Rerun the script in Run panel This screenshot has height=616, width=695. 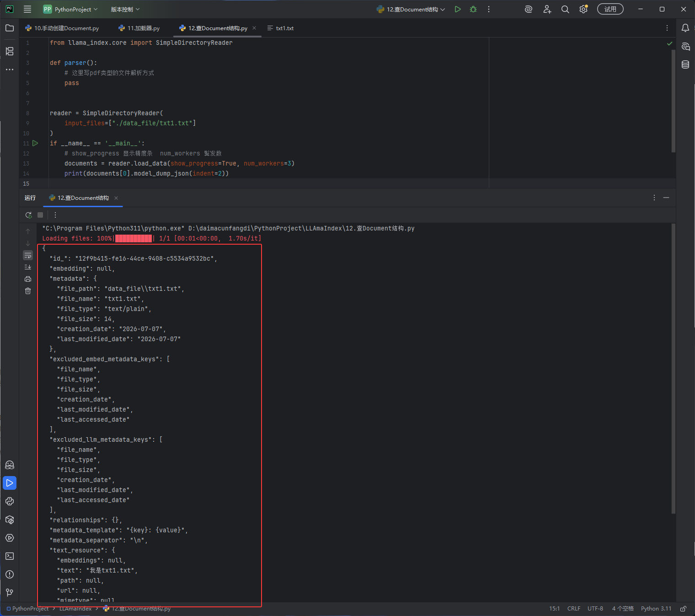pyautogui.click(x=28, y=215)
